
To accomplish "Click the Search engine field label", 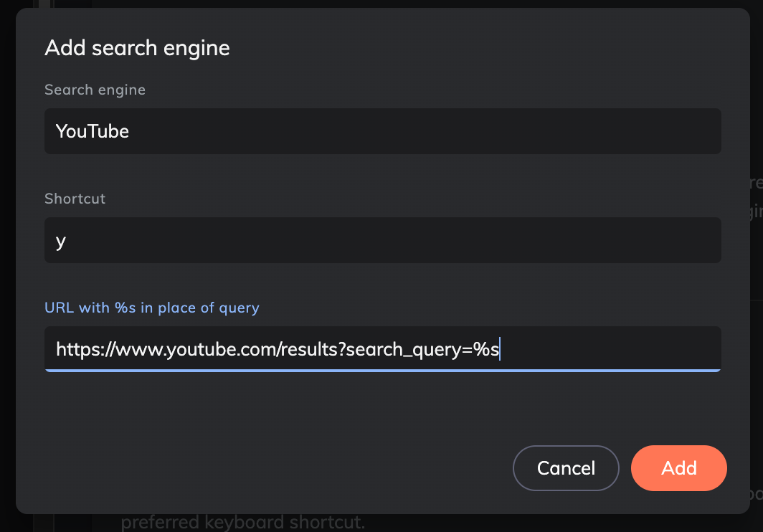I will [x=95, y=90].
